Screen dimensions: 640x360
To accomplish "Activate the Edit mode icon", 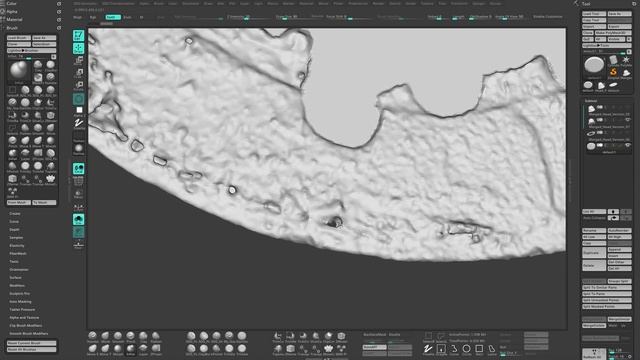I will point(78,36).
